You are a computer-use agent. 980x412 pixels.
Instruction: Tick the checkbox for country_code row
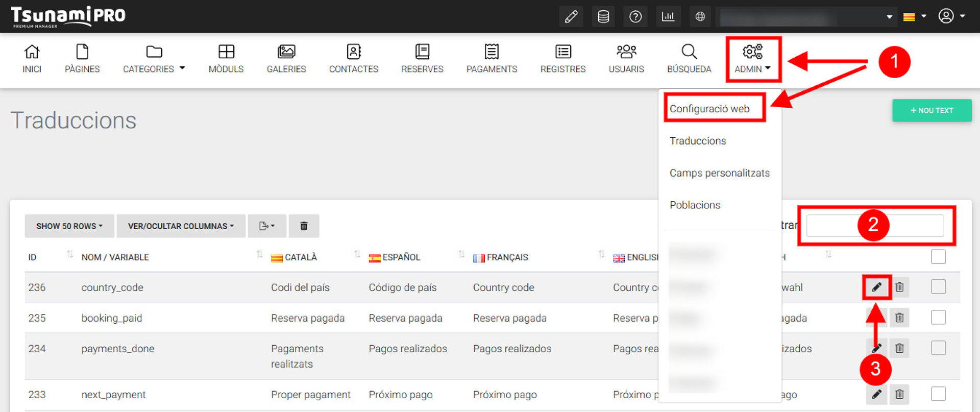pos(938,287)
